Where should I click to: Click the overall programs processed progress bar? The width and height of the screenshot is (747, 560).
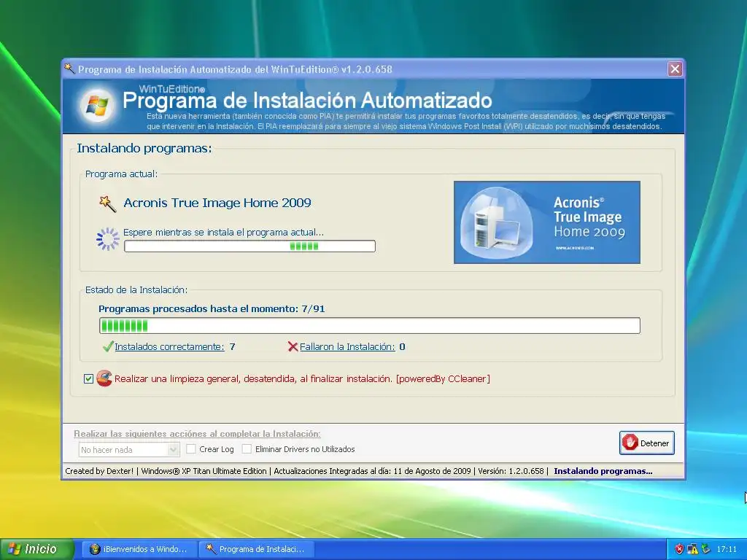tap(370, 326)
